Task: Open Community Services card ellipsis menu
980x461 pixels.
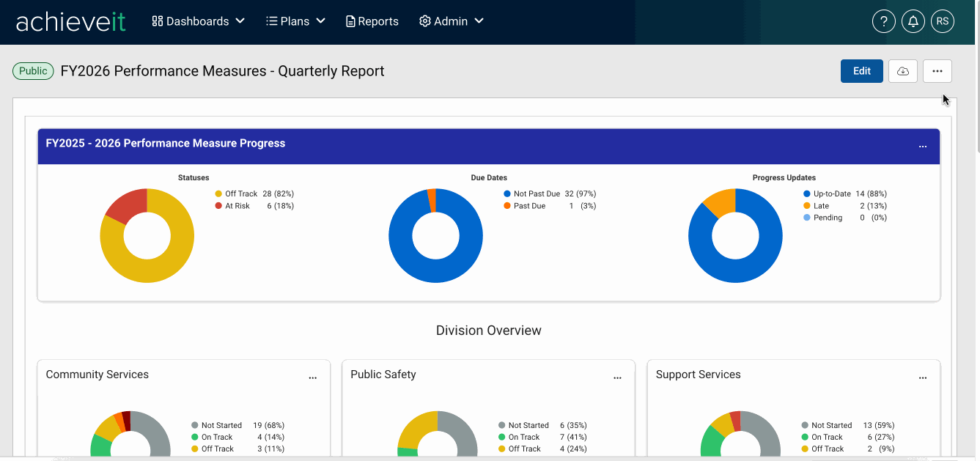Action: pos(313,378)
